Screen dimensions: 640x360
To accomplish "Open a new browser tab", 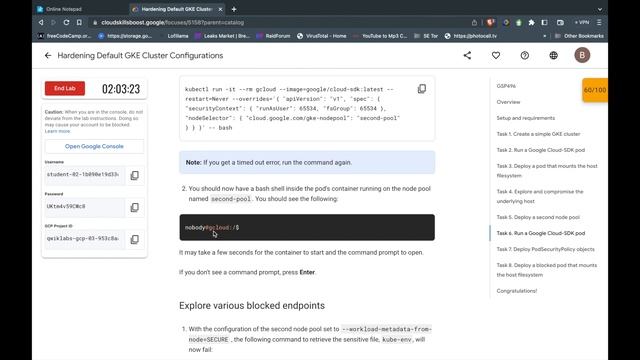I will coord(234,9).
